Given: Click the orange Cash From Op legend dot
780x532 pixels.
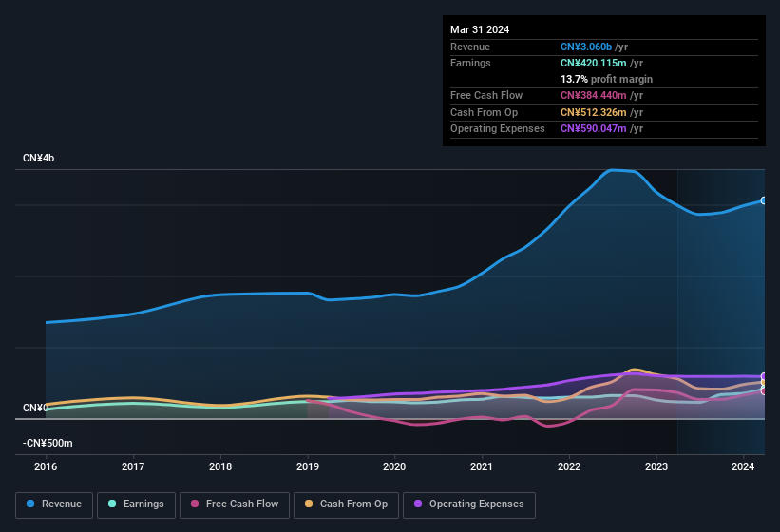Looking at the screenshot, I should 310,504.
